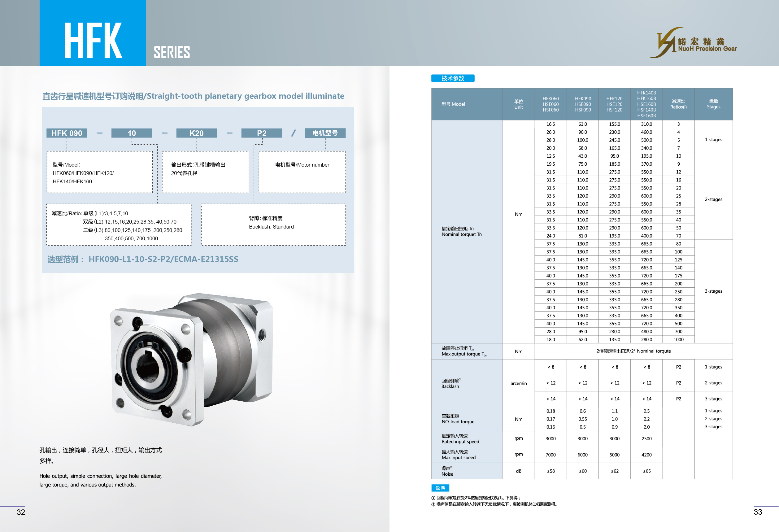
Task: Click the 'arcemin' unit cell
Action: pyautogui.click(x=519, y=383)
